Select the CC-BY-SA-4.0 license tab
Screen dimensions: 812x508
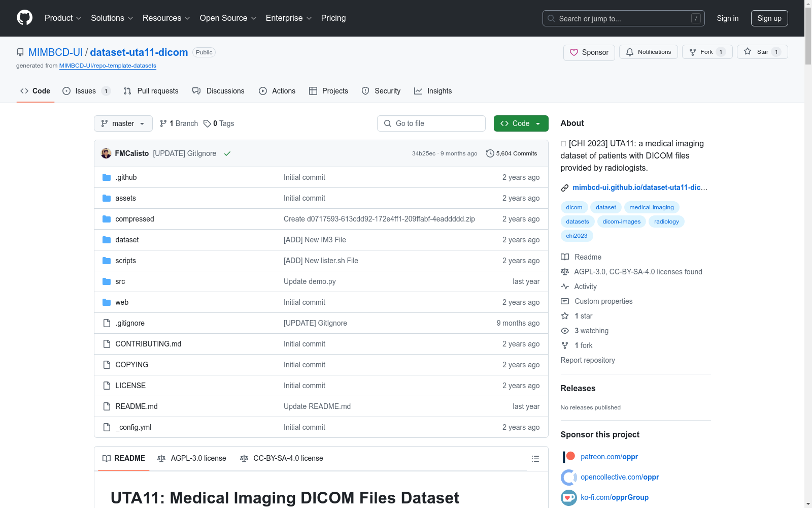tap(281, 458)
